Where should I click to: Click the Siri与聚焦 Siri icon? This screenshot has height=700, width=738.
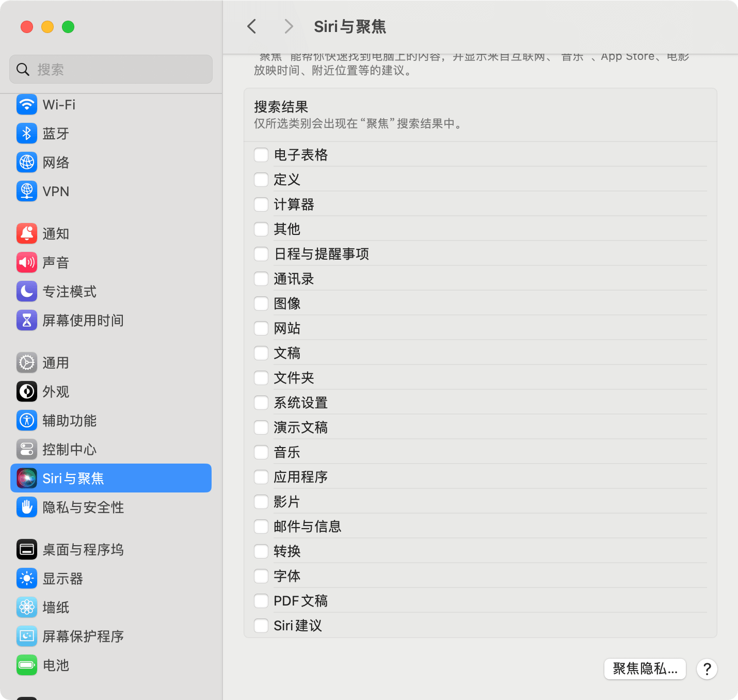(27, 479)
